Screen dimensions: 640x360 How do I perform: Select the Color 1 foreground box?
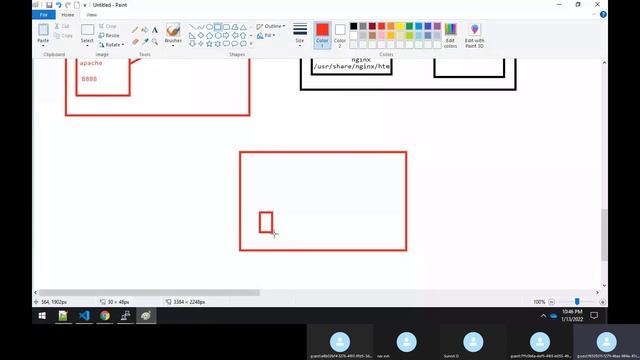pyautogui.click(x=322, y=35)
